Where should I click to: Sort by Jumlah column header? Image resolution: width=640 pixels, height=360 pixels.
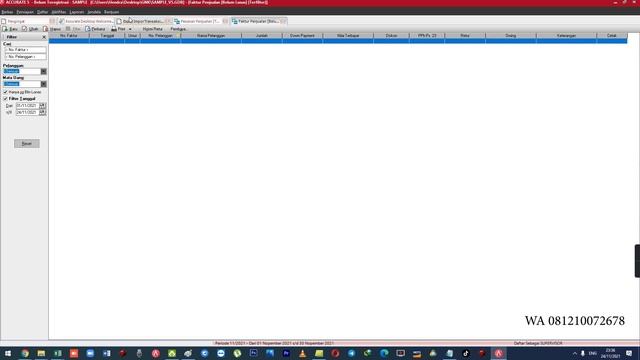[262, 36]
